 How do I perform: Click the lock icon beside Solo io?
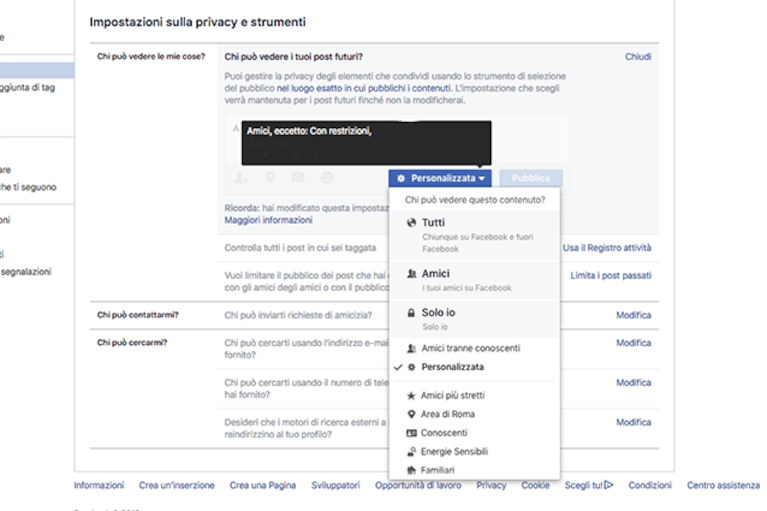click(x=411, y=312)
